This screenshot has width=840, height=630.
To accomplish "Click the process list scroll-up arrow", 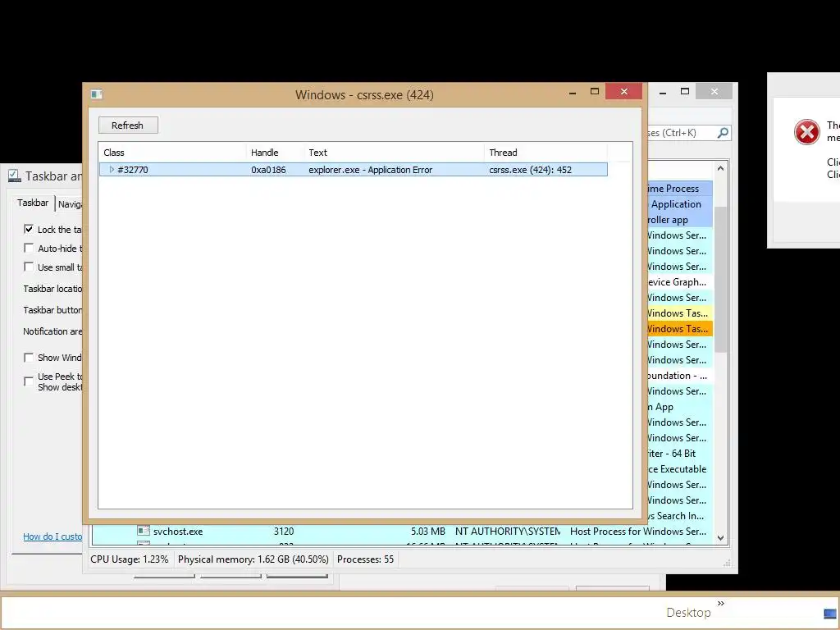I will click(720, 169).
